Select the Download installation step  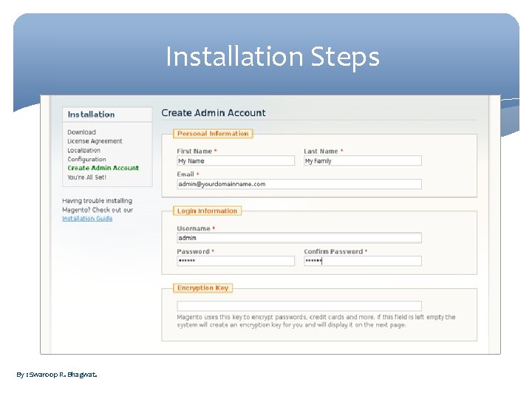81,132
